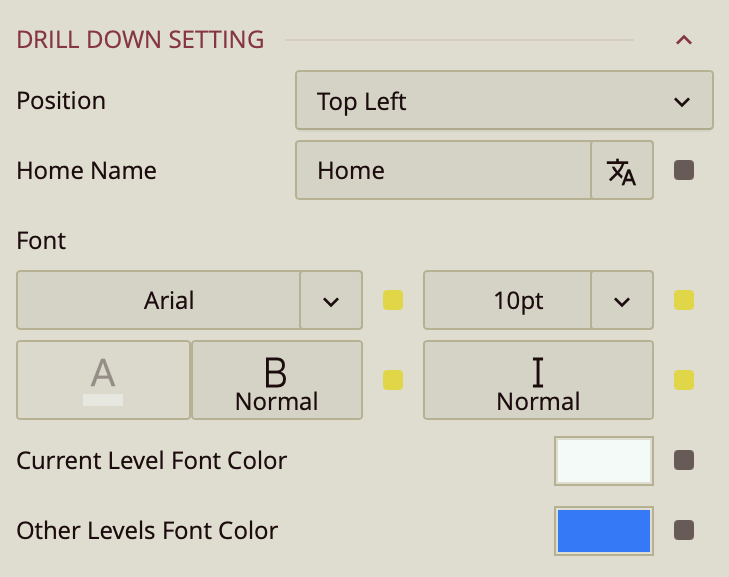
Task: Toggle gray square beside Current Level Font Color
Action: (684, 461)
